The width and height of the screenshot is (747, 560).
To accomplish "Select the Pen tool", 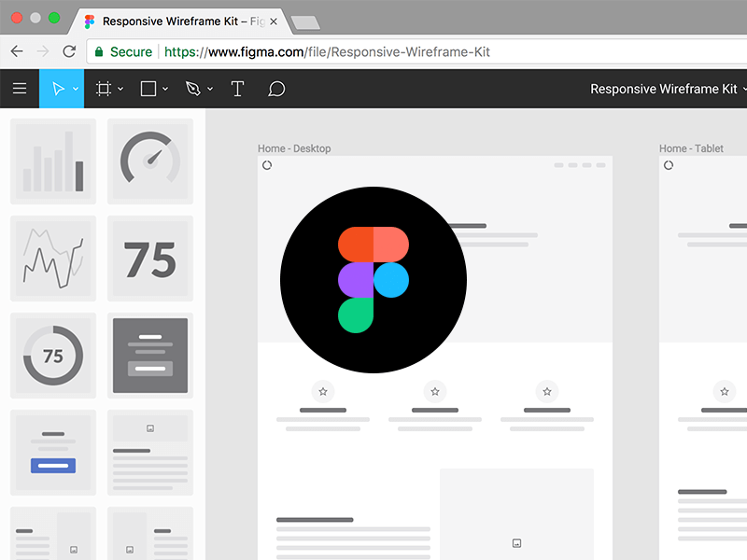I will (x=193, y=89).
